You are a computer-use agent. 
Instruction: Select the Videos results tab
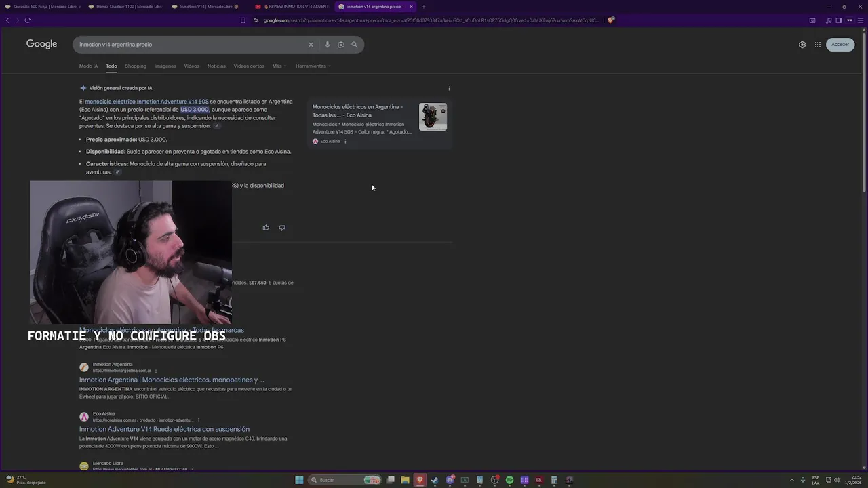coord(192,66)
